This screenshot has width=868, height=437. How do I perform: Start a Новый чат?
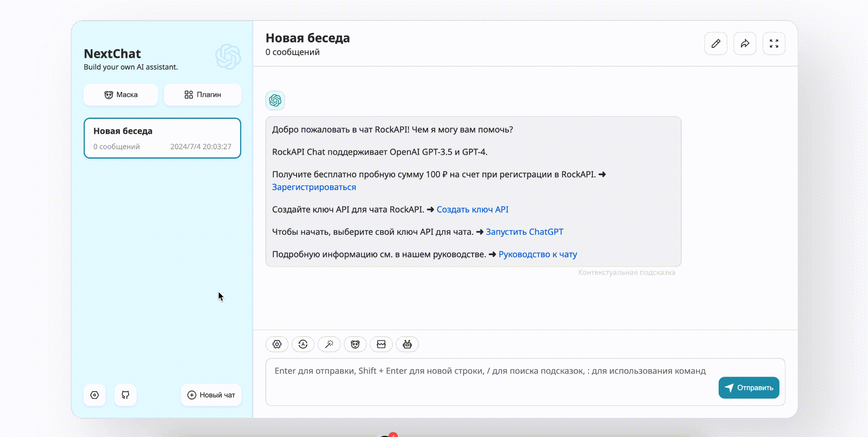click(211, 395)
